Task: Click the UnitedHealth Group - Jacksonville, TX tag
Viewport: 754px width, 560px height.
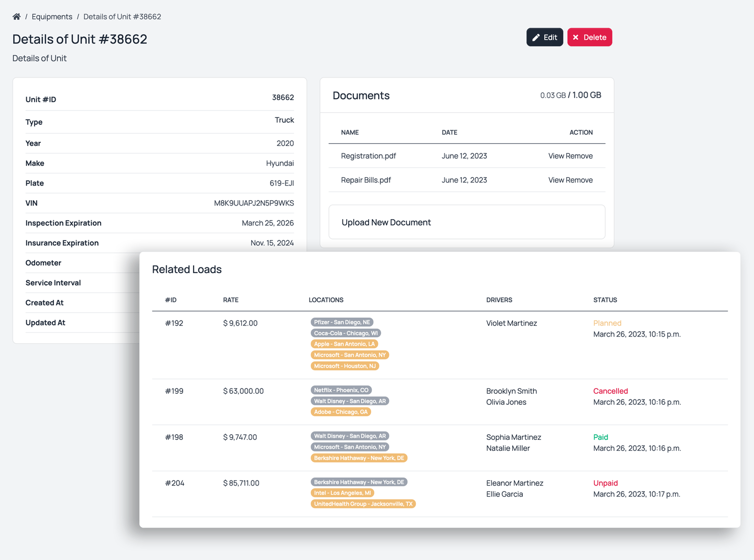Action: [x=363, y=504]
